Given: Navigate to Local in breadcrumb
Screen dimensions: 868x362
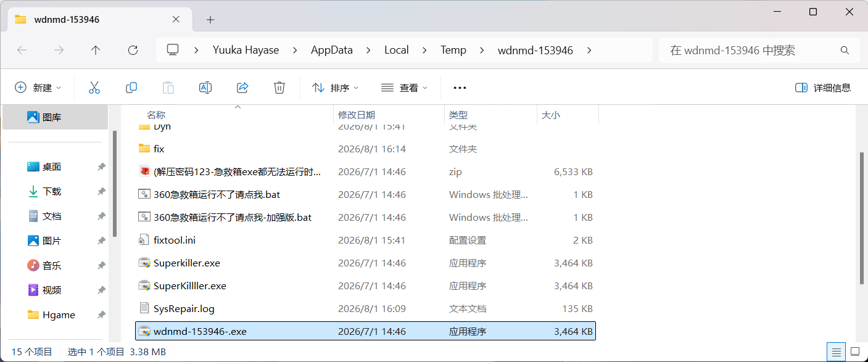Looking at the screenshot, I should pyautogui.click(x=397, y=50).
